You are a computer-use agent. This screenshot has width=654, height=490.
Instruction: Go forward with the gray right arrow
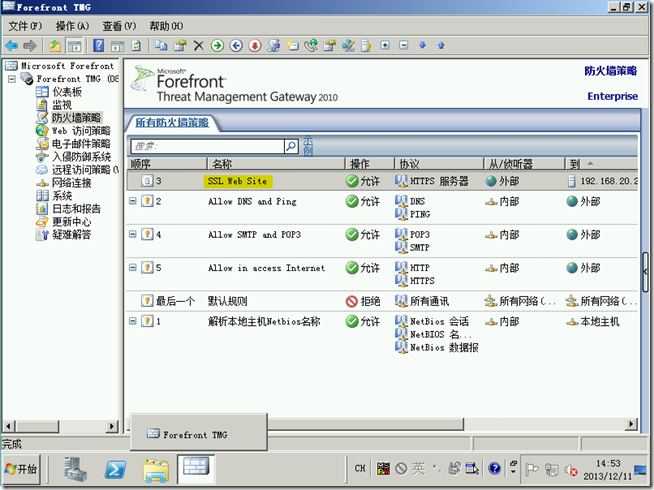(x=30, y=45)
